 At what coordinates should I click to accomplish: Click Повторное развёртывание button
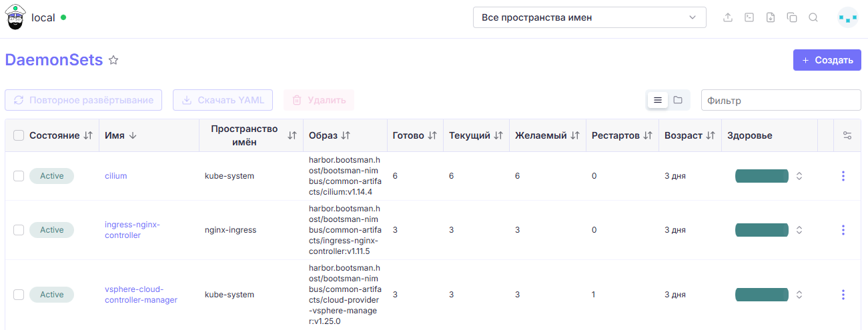(x=83, y=100)
